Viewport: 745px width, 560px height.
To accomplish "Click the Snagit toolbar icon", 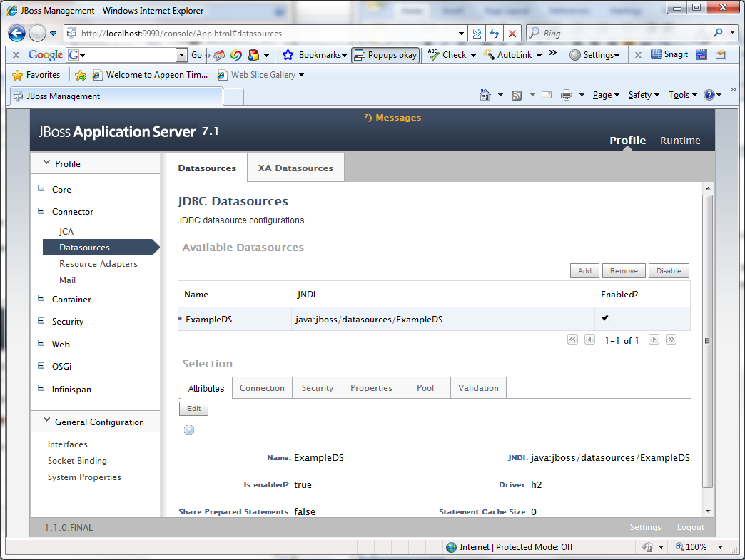I will (656, 54).
